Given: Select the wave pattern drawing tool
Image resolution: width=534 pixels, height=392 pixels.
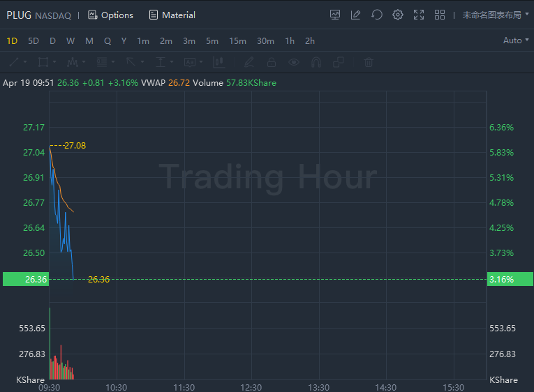Looking at the screenshot, I should tap(73, 62).
